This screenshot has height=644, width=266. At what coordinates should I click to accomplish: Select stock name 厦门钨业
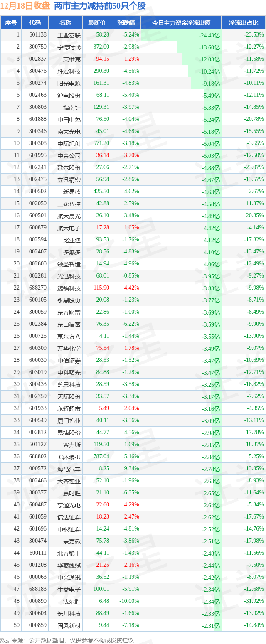(69, 420)
